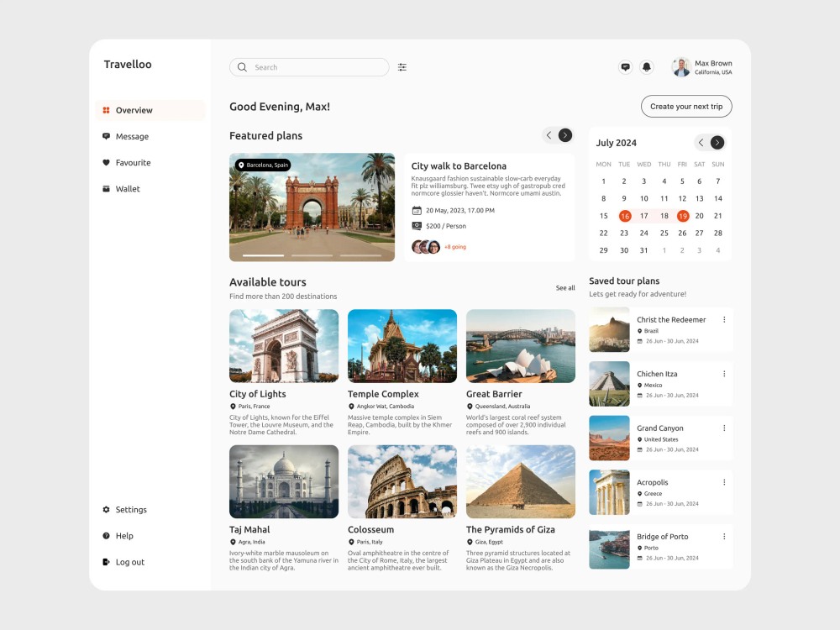Screen dimensions: 840x630
Task: Click the location pin beside Paris, France
Action: (x=233, y=407)
